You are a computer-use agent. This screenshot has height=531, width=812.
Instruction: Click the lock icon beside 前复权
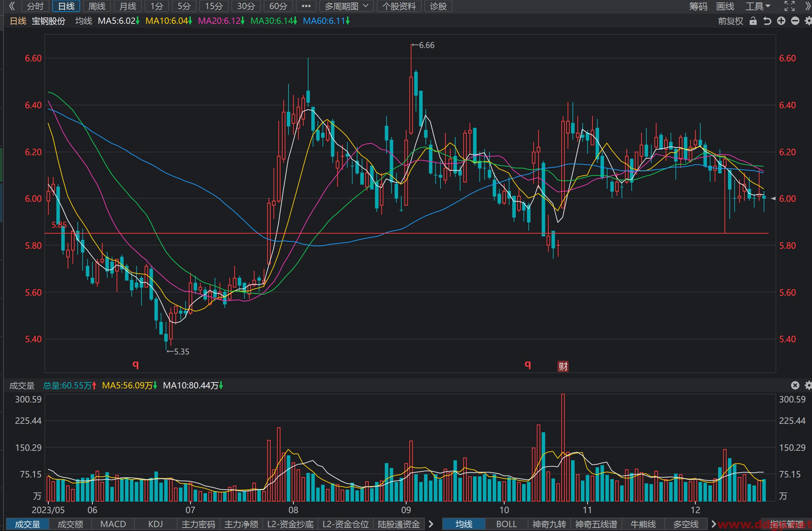coord(753,21)
